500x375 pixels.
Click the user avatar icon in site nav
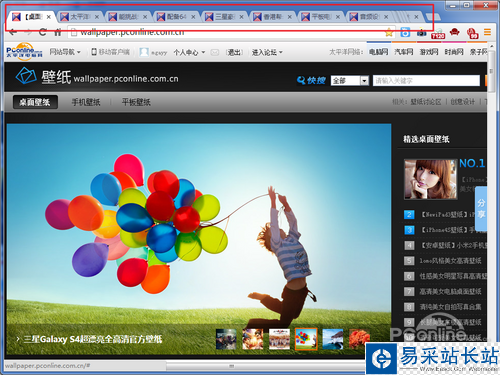pos(144,52)
